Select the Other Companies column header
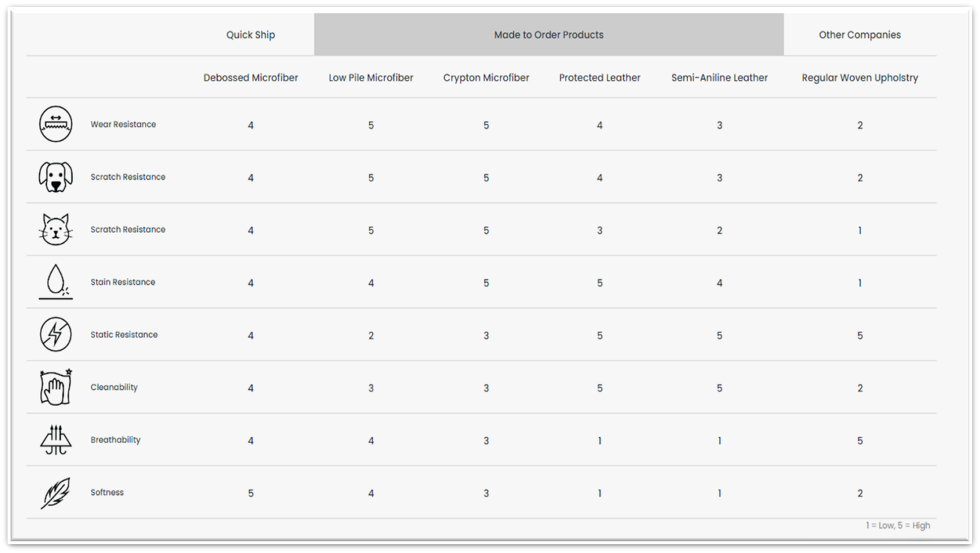The image size is (980, 553). tap(860, 35)
